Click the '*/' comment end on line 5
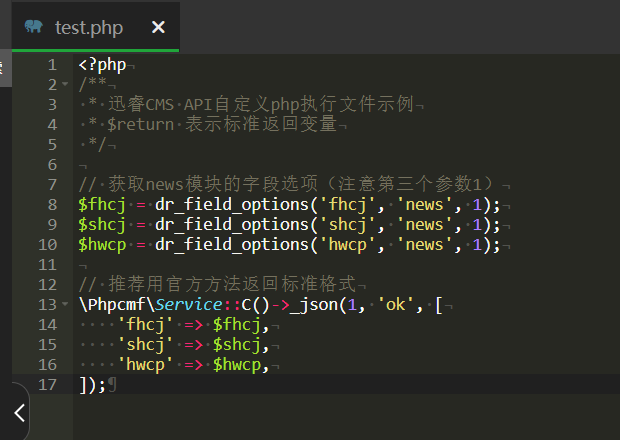Screen dimensions: 620x440 coord(97,144)
